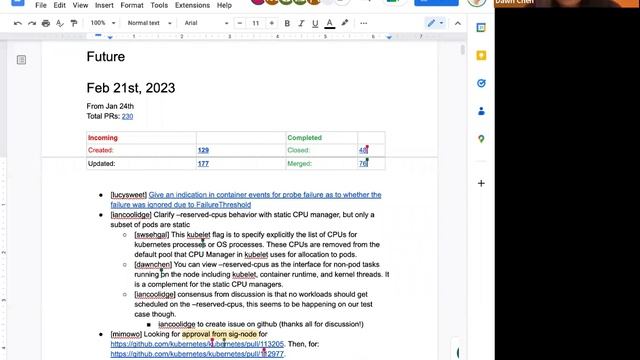Decrease font size with minus button
This screenshot has height=360, width=640.
(x=240, y=23)
